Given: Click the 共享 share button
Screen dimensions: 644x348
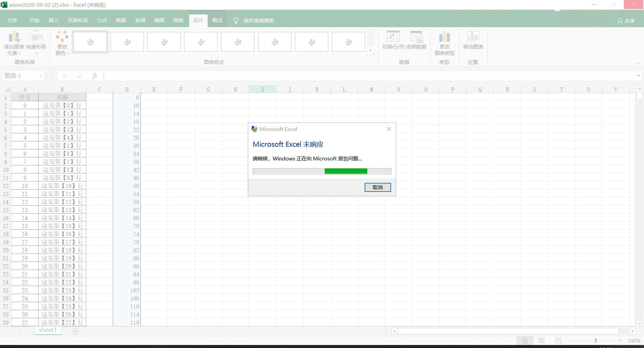Looking at the screenshot, I should click(x=626, y=21).
